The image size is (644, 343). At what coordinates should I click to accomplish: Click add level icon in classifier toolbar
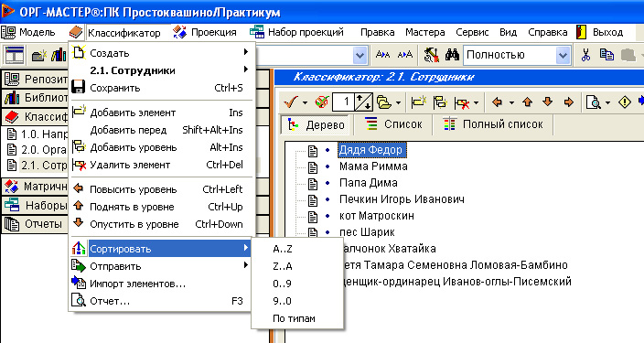pyautogui.click(x=440, y=102)
